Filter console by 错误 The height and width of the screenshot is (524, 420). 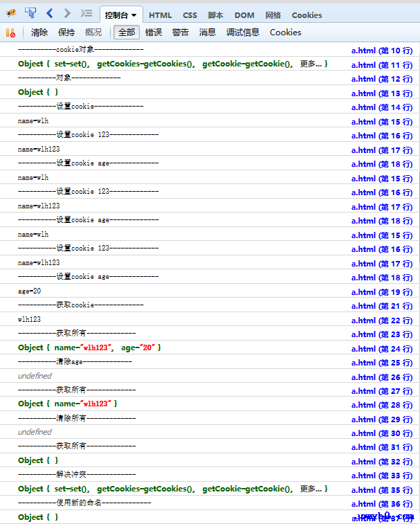154,33
